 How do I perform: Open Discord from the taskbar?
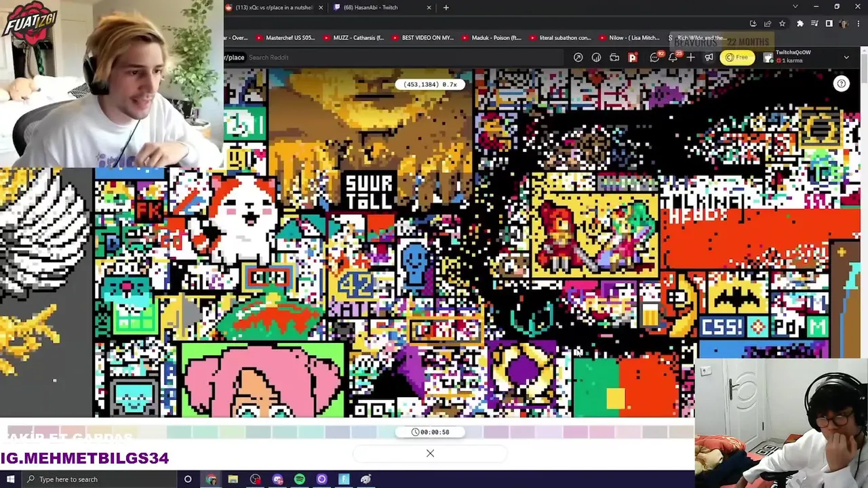[x=277, y=479]
